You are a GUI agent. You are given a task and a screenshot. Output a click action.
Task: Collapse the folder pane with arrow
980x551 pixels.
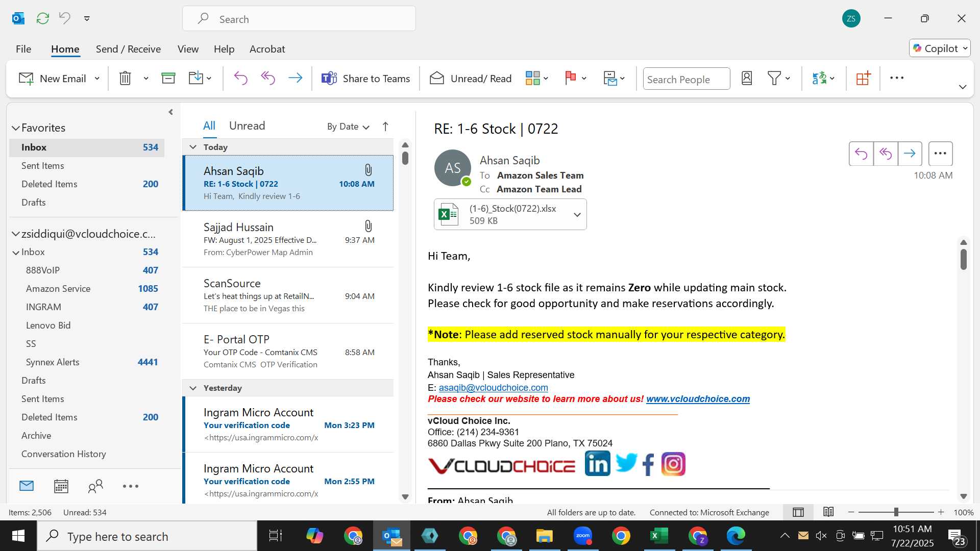tap(170, 112)
